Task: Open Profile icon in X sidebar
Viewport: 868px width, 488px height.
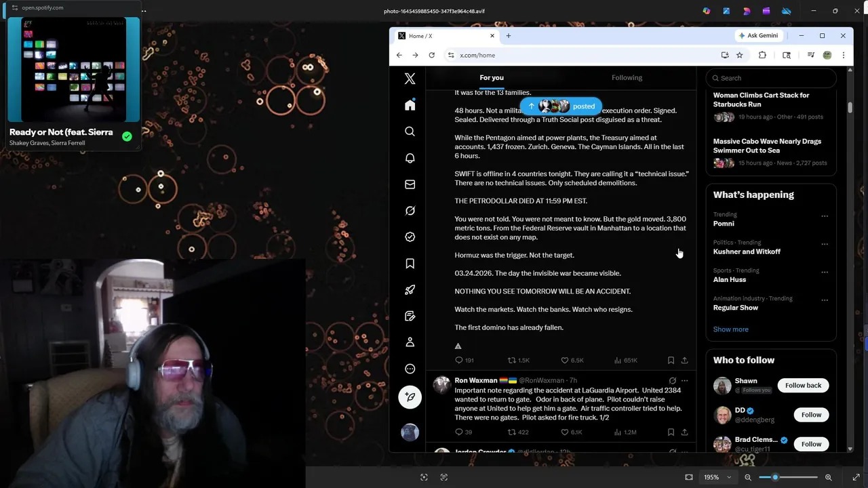Action: pyautogui.click(x=410, y=343)
